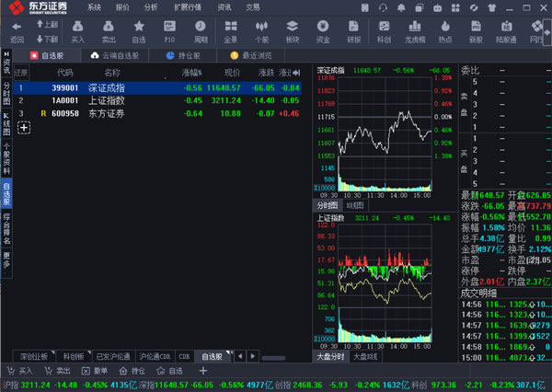The image size is (552, 392).
Task: Open the 扩展行情 menu
Action: click(x=188, y=7)
